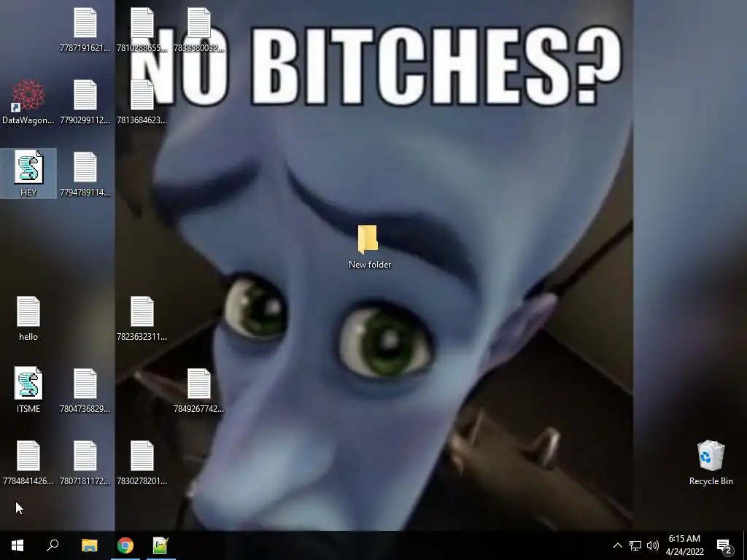
Task: Open taskbar search magnifier
Action: coord(53,545)
